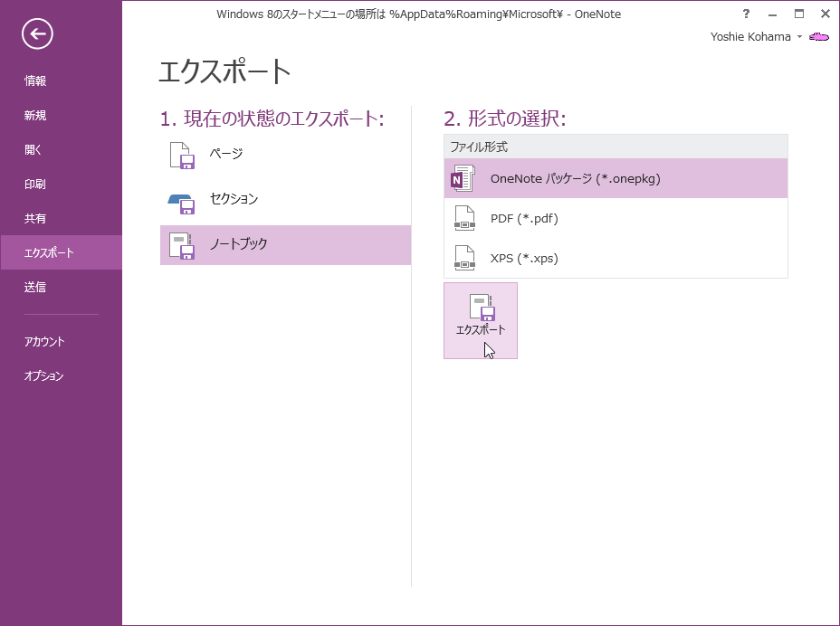Minimize the OneNote window
Screen dimensions: 840x626
pos(772,14)
